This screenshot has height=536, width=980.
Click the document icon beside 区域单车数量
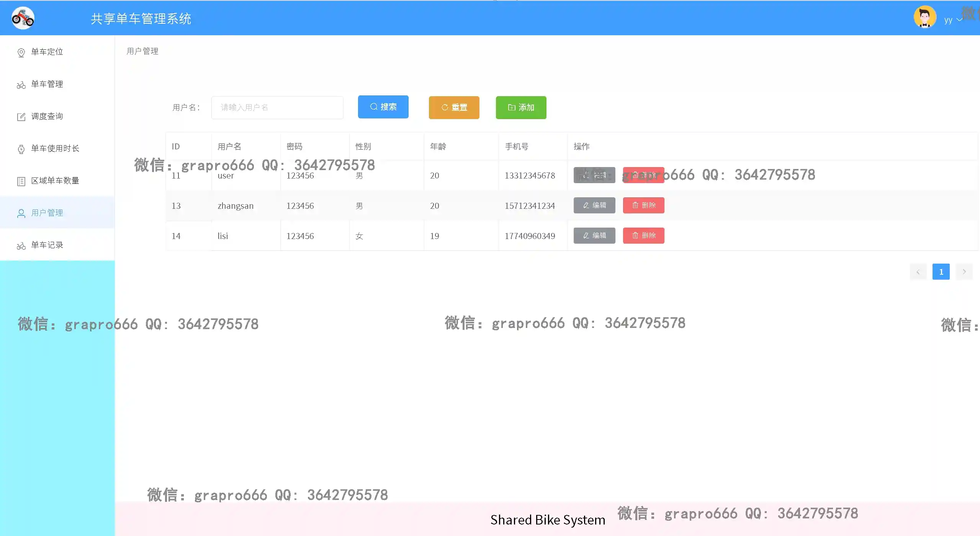(x=21, y=181)
